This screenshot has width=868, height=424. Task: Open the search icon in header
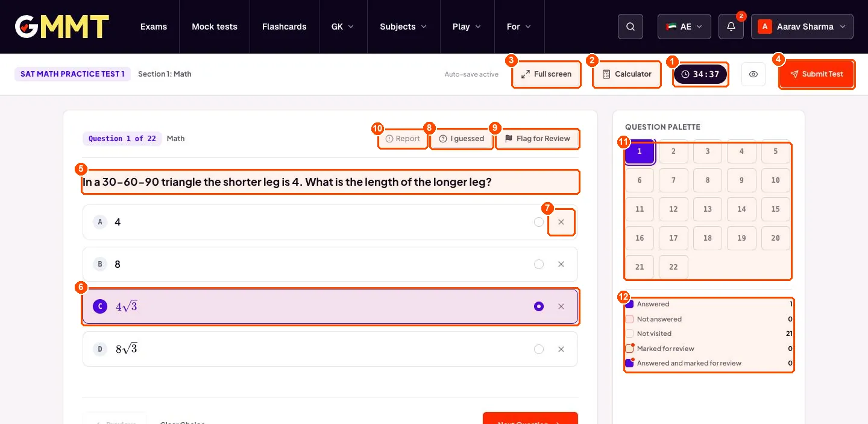(x=631, y=27)
